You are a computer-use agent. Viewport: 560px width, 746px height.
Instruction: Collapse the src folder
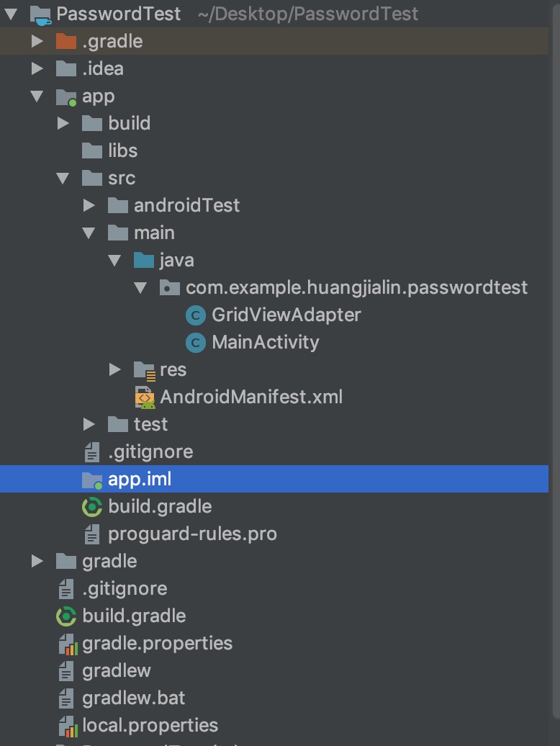coord(63,179)
